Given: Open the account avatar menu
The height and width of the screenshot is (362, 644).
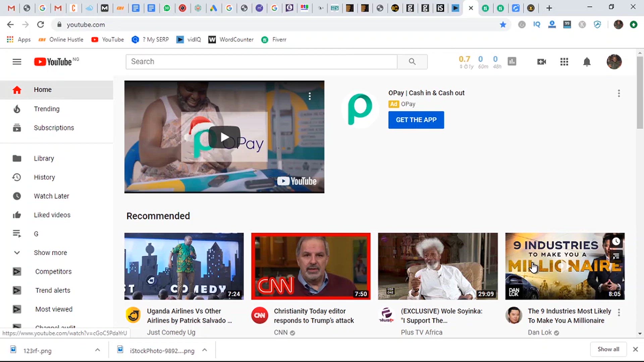Looking at the screenshot, I should tap(614, 62).
